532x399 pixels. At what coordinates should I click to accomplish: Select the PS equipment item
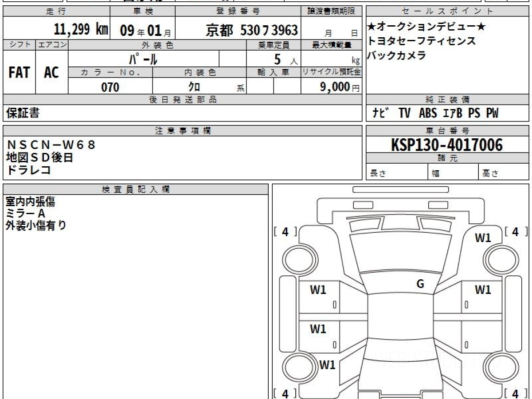(474, 113)
